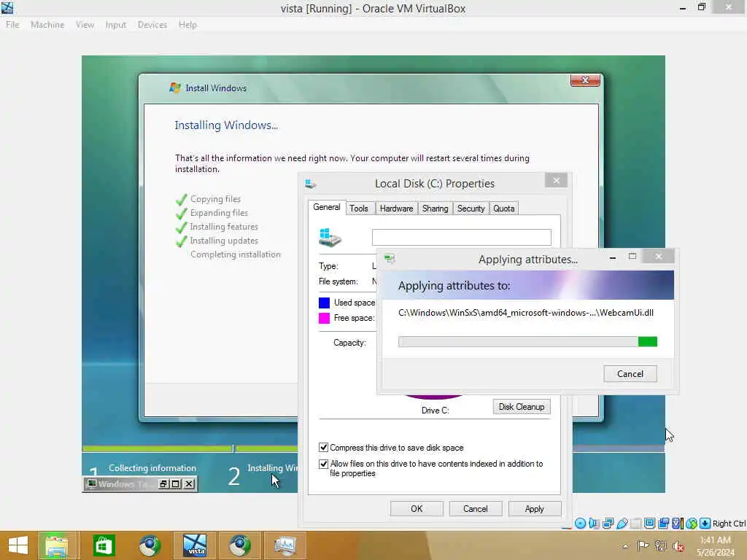747x560 pixels.
Task: Launch the Windows Store taskbar icon
Action: [x=104, y=545]
